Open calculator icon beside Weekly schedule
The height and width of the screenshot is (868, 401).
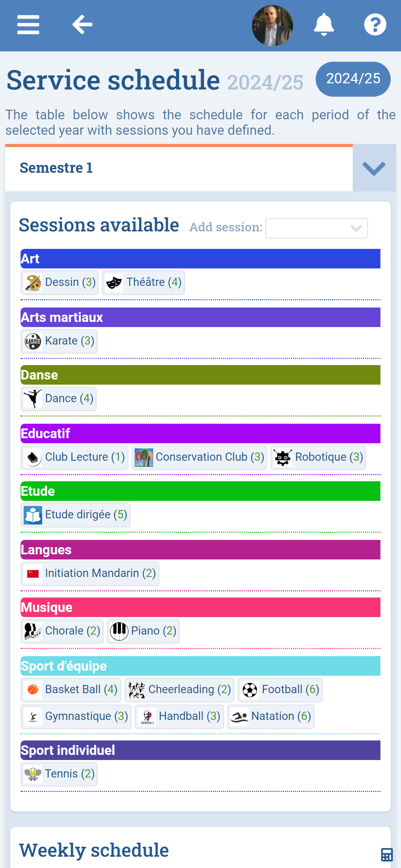(x=387, y=855)
